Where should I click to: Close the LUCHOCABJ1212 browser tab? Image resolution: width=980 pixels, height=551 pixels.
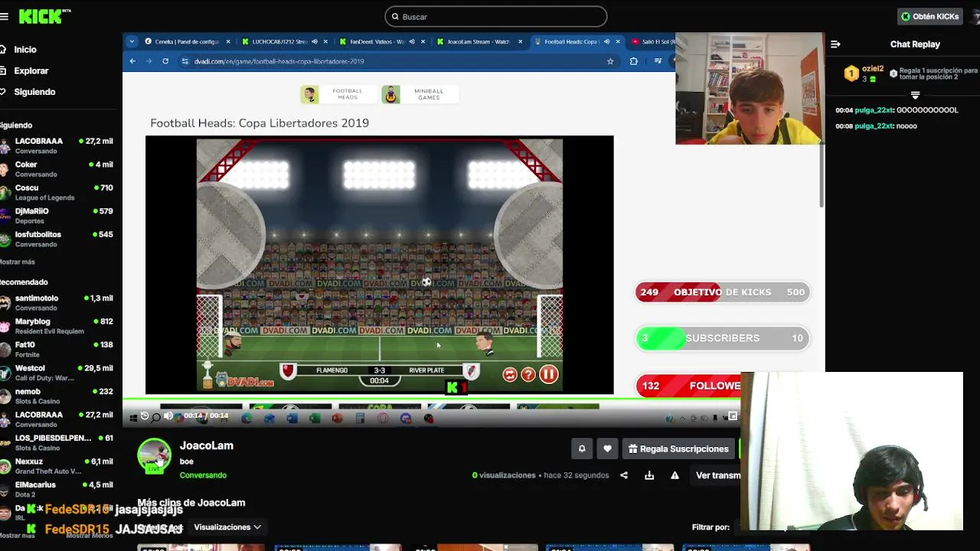coord(325,41)
